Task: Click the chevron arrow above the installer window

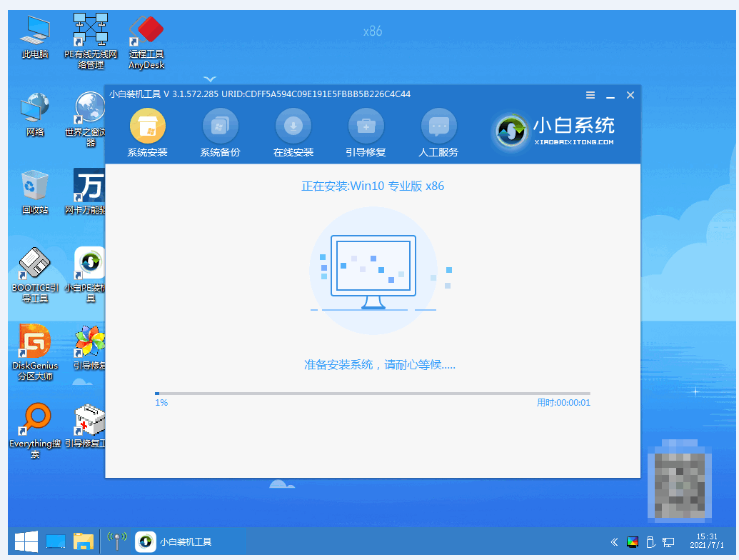Action: click(209, 81)
